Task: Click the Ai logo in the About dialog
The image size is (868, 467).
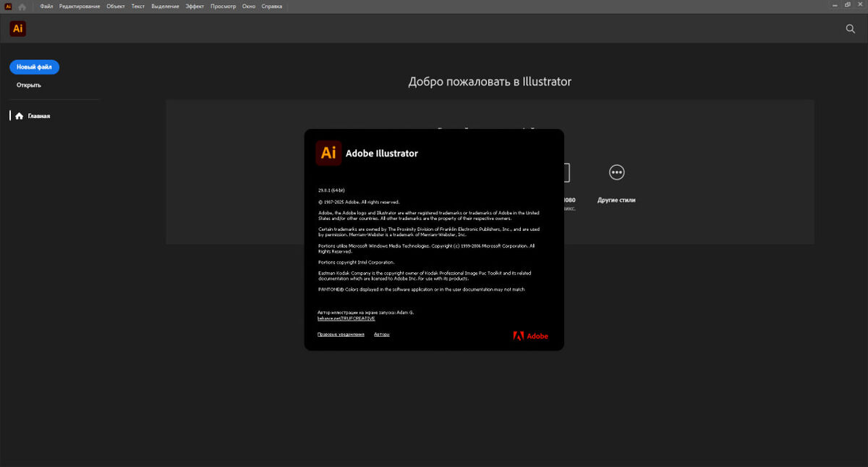Action: click(328, 153)
